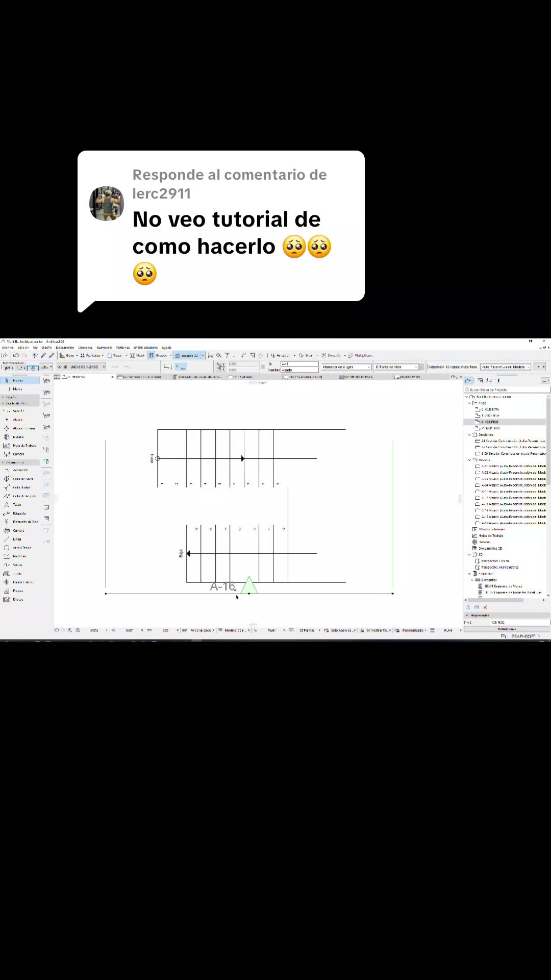
Task: Select the Alzado (Elevation) tool
Action: point(20,420)
